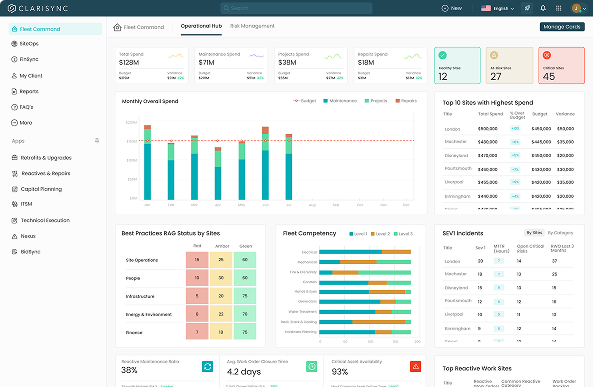Click the Manage Cards button

point(562,26)
